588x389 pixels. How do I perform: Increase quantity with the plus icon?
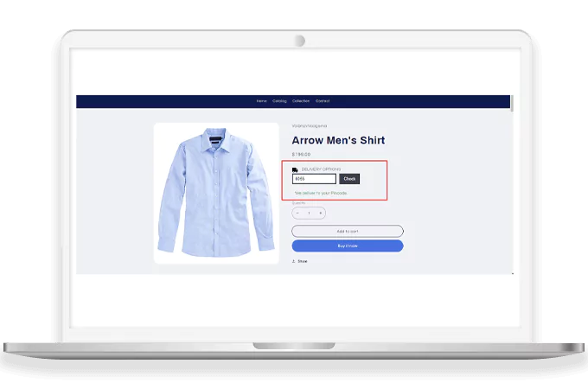tap(321, 213)
